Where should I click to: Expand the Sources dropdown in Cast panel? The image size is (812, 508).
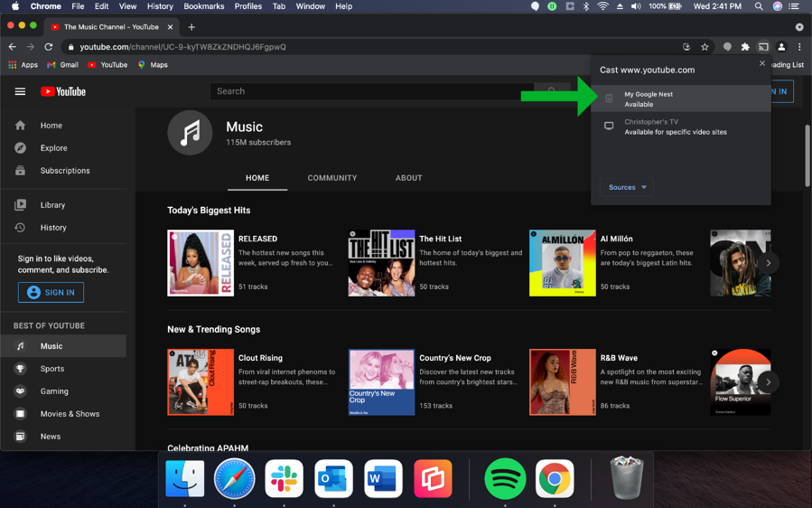[x=627, y=187]
